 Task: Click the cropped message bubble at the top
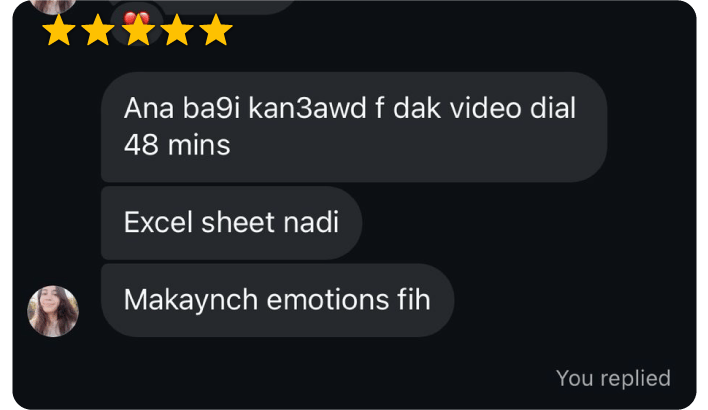pyautogui.click(x=201, y=6)
